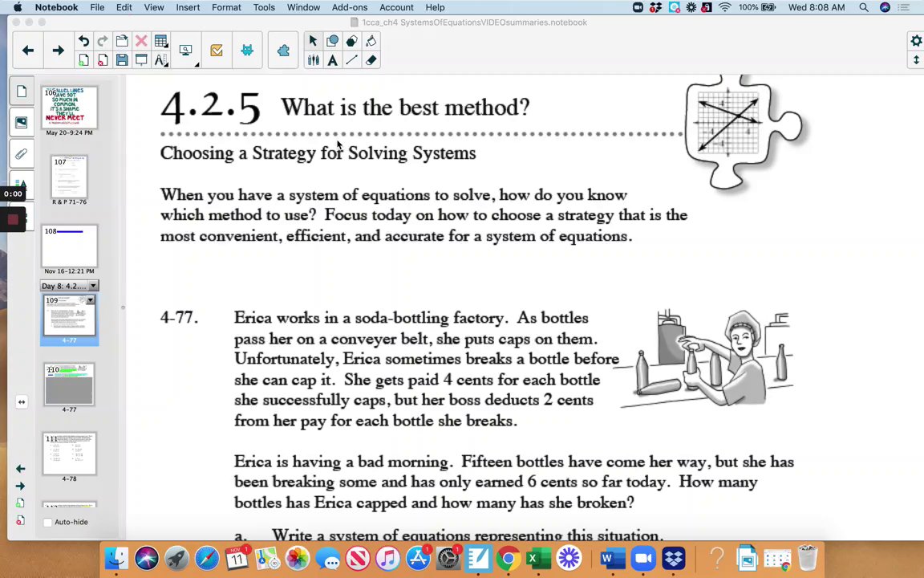
Task: Open the Help menu
Action: tap(435, 7)
